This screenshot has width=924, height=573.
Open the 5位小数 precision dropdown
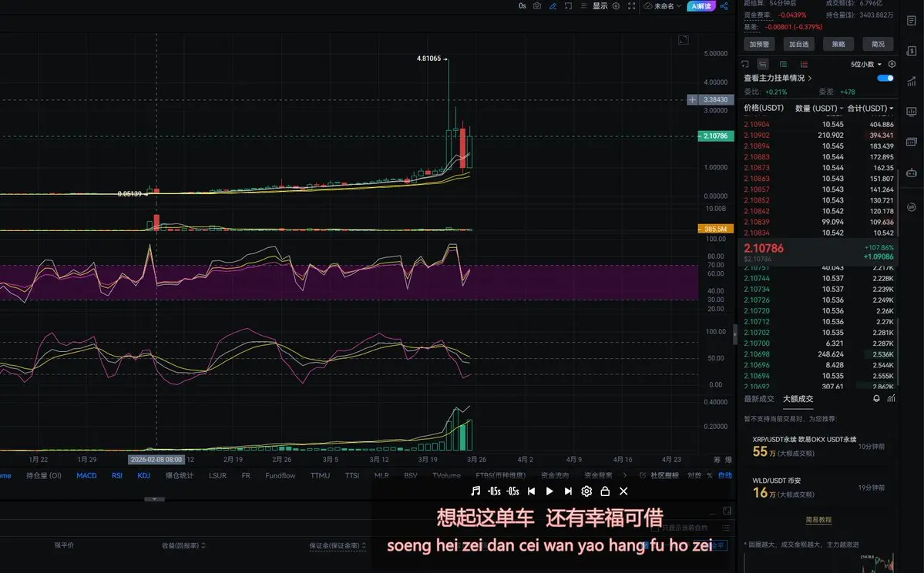[x=866, y=64]
